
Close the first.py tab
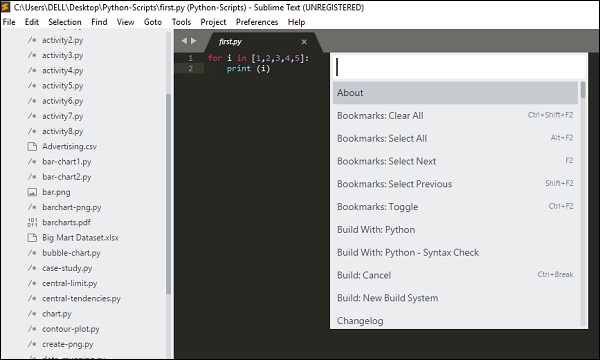point(304,42)
